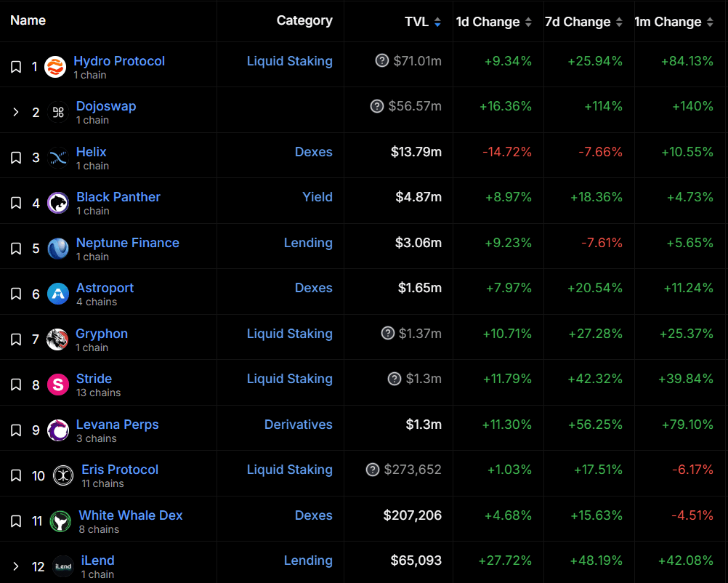Sort by 1d Change column header
Image resolution: width=728 pixels, height=583 pixels.
(494, 22)
